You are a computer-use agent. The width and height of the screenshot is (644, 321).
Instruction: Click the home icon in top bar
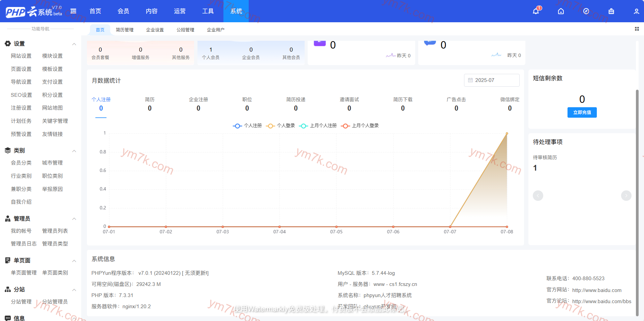[x=561, y=11]
